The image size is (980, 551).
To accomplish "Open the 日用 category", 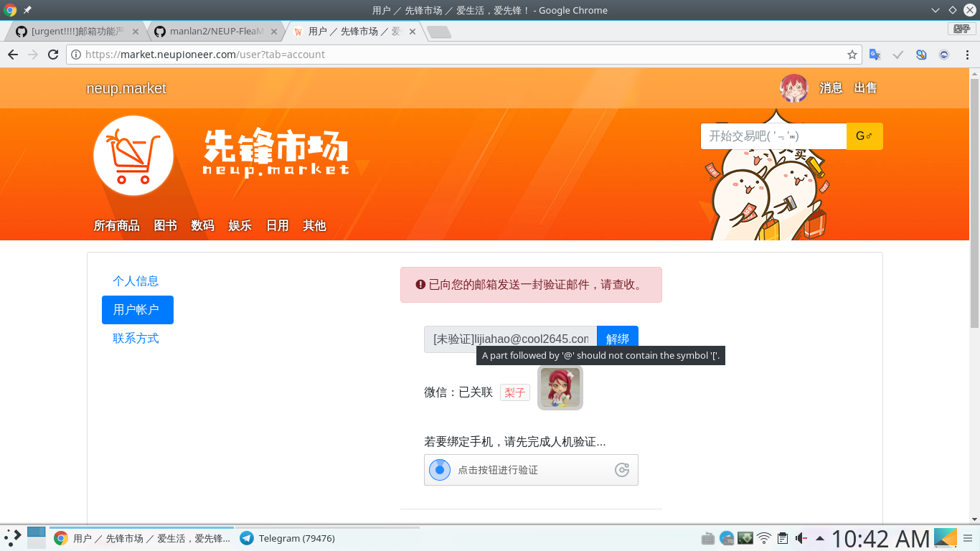I will [277, 225].
